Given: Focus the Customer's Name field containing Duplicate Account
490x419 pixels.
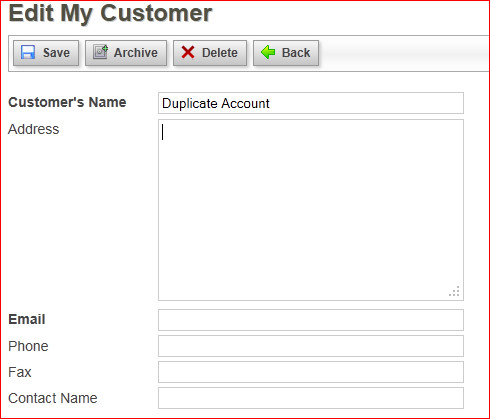Looking at the screenshot, I should (311, 103).
